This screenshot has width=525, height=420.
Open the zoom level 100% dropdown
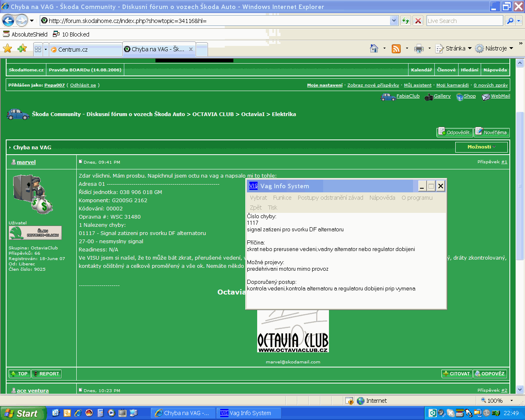coord(511,401)
